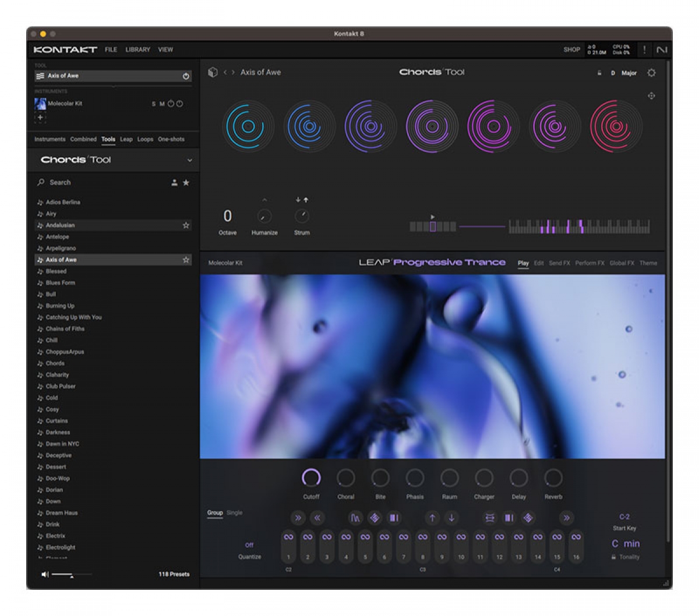The image size is (699, 616).
Task: Click the Humanize caret above knob
Action: tap(264, 200)
